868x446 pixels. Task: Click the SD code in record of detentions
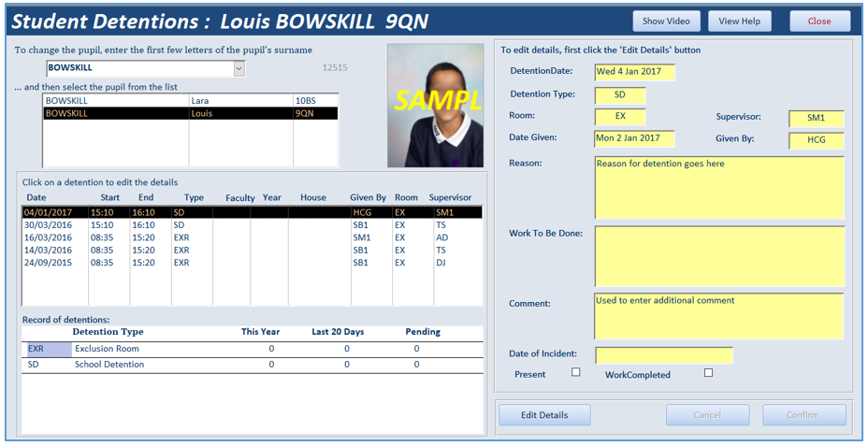pyautogui.click(x=34, y=365)
